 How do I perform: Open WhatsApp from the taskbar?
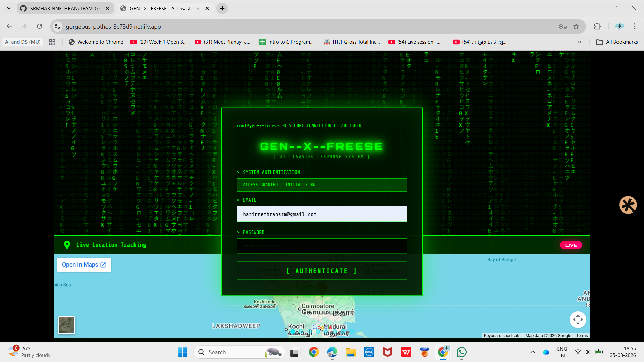(x=461, y=352)
